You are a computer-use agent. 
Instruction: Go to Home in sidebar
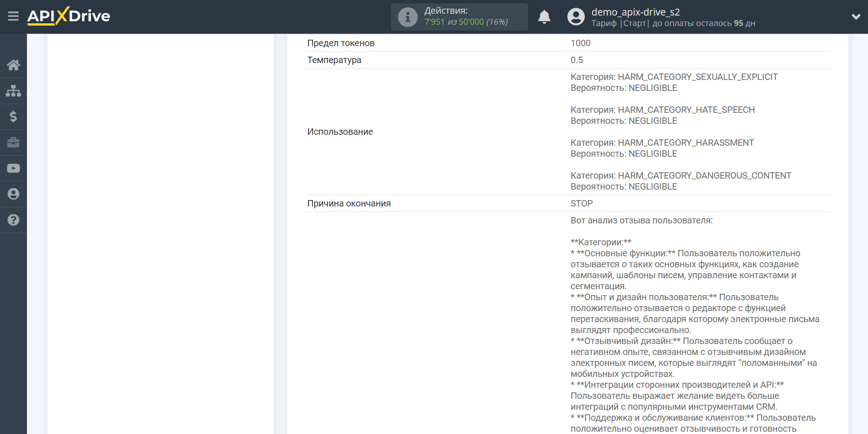(13, 65)
